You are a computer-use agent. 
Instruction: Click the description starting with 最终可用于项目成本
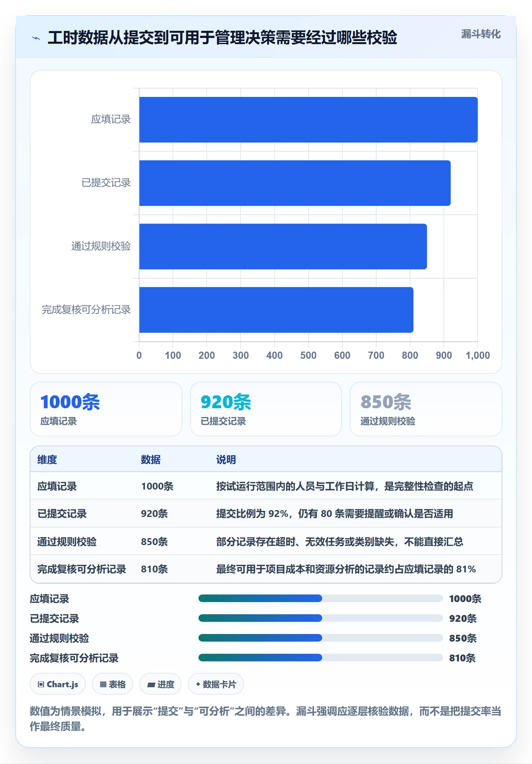tap(346, 569)
